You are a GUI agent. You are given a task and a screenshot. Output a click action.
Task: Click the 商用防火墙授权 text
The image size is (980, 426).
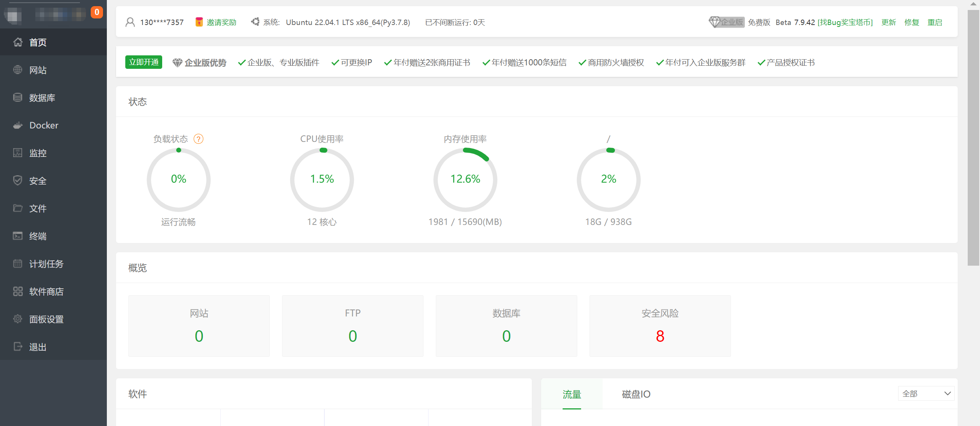(616, 63)
